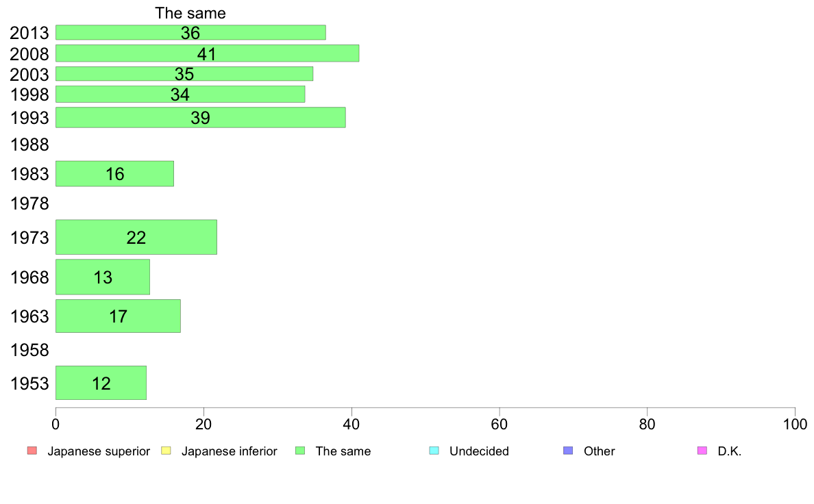The image size is (814, 504).
Task: Click the 100 tick on the x-axis
Action: (x=795, y=424)
